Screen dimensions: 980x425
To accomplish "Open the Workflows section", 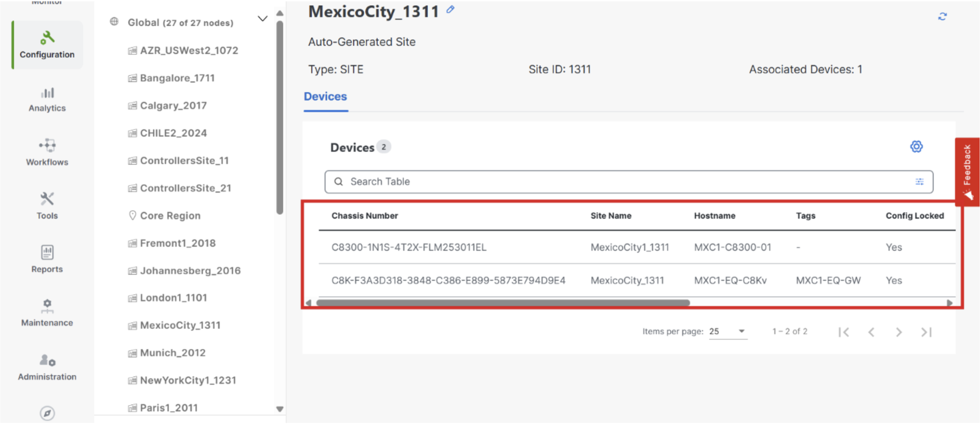I will tap(47, 153).
